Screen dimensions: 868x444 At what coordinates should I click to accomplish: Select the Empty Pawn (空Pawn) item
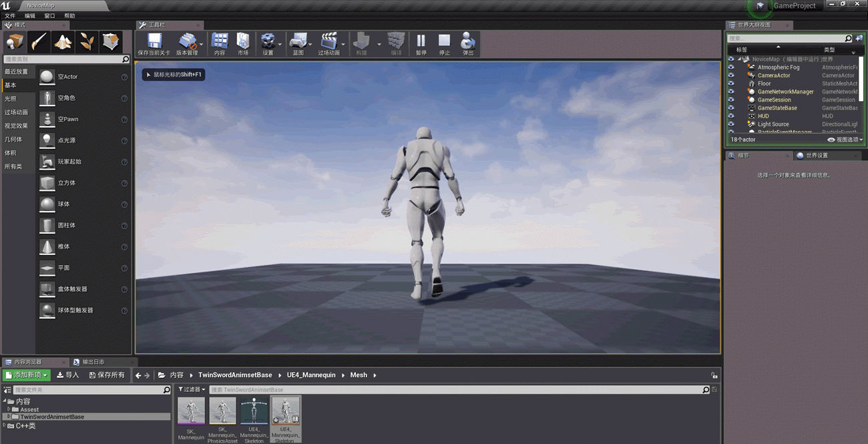coord(83,120)
